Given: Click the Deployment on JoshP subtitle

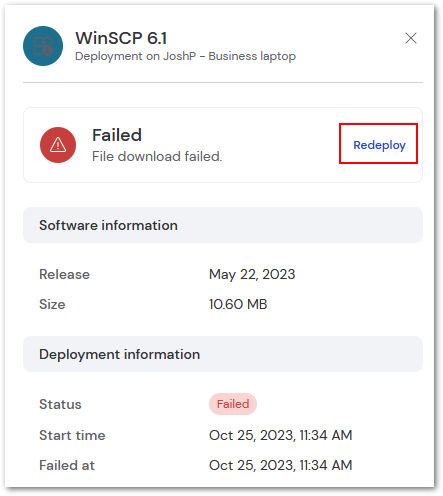Looking at the screenshot, I should (x=185, y=56).
